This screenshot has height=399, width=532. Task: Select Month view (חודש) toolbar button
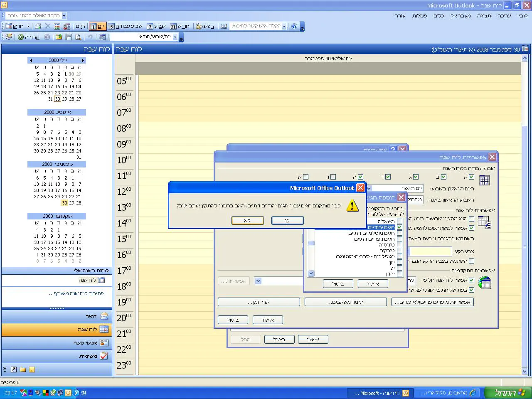180,26
